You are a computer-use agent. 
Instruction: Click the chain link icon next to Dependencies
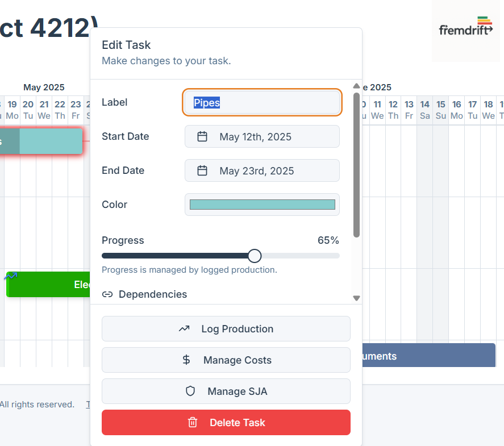(x=107, y=294)
